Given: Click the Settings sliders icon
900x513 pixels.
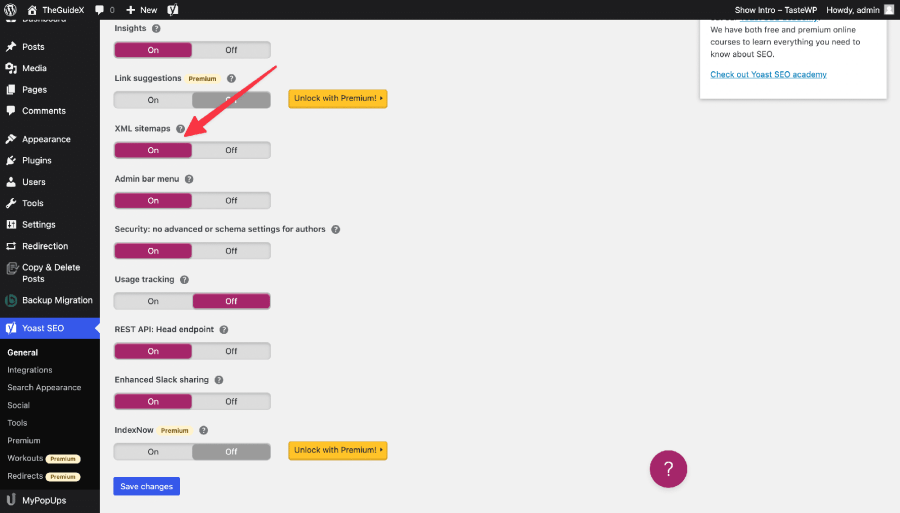Looking at the screenshot, I should 11,224.
